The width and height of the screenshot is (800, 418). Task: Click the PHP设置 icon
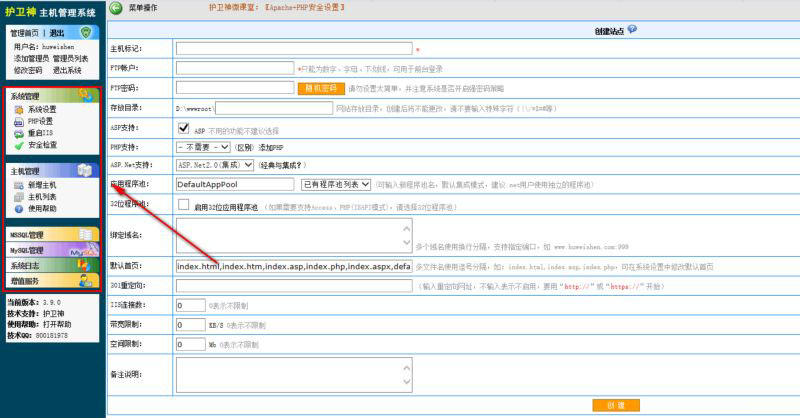[19, 122]
